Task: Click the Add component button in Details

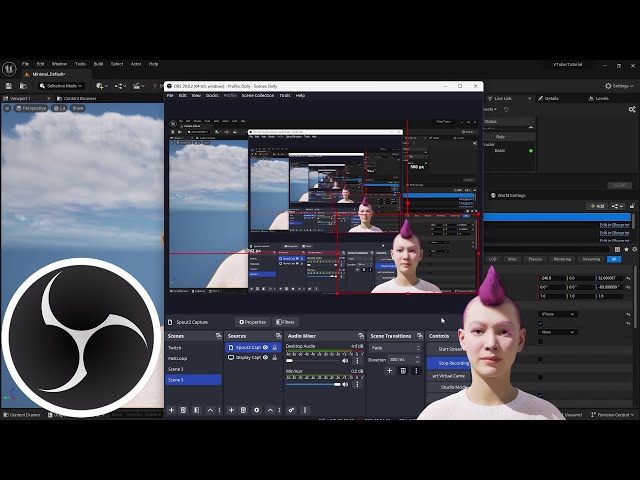Action: (x=596, y=206)
